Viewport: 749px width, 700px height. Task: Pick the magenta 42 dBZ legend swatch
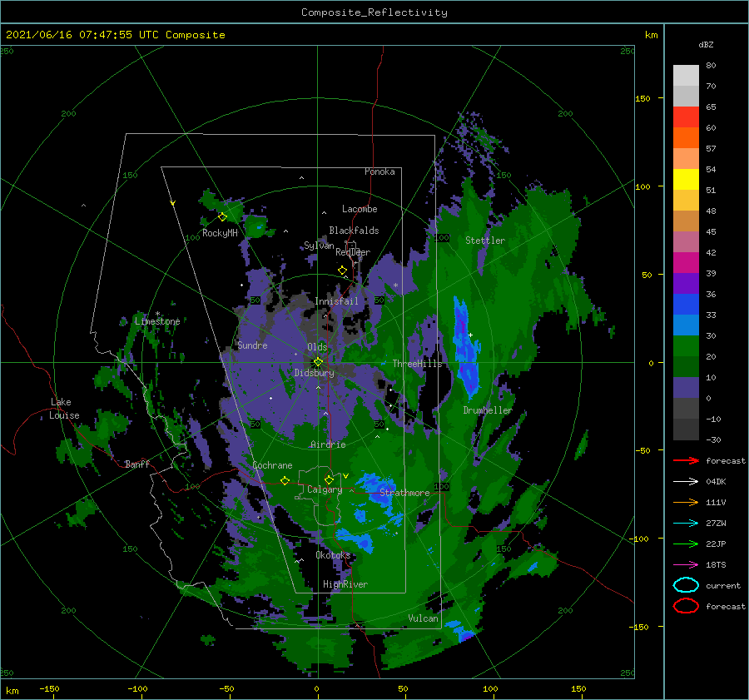pos(686,262)
